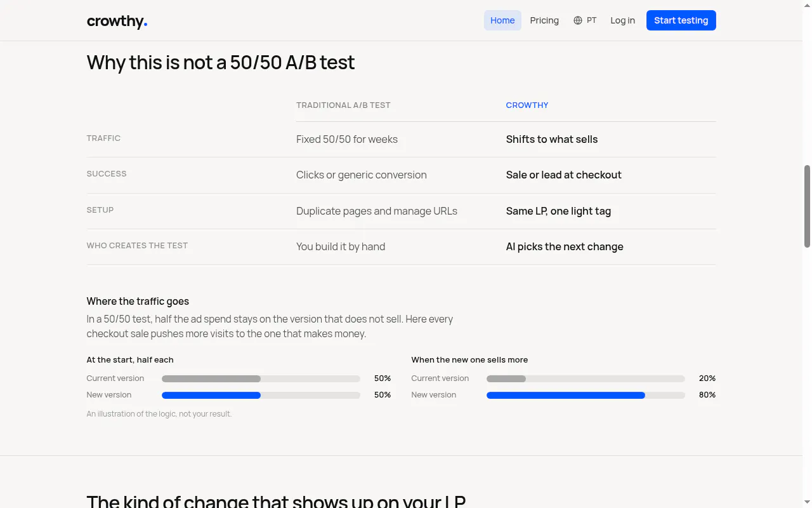
Task: Click the blue 80% New version bar
Action: 566,395
